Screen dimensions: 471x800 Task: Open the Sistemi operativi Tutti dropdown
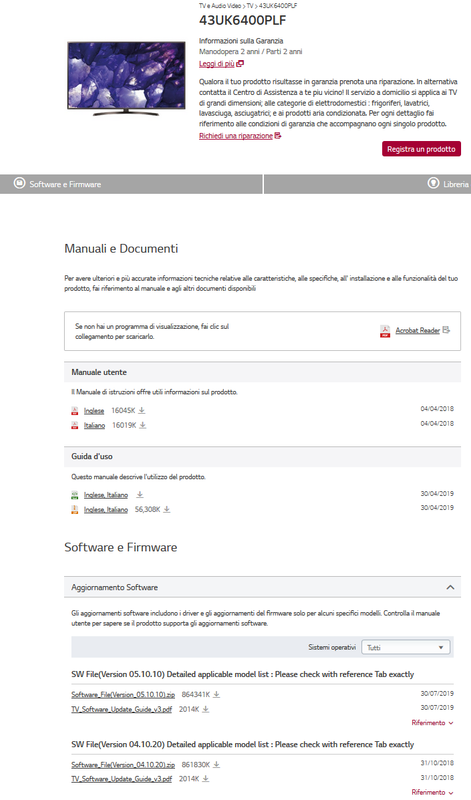(x=406, y=647)
